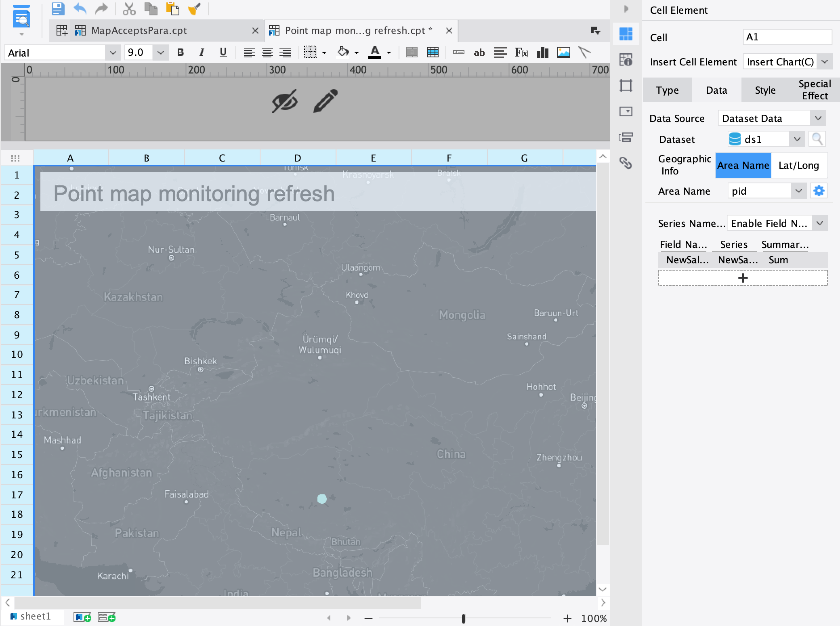Open the ds1 Dataset dropdown
The width and height of the screenshot is (840, 626).
click(x=797, y=139)
